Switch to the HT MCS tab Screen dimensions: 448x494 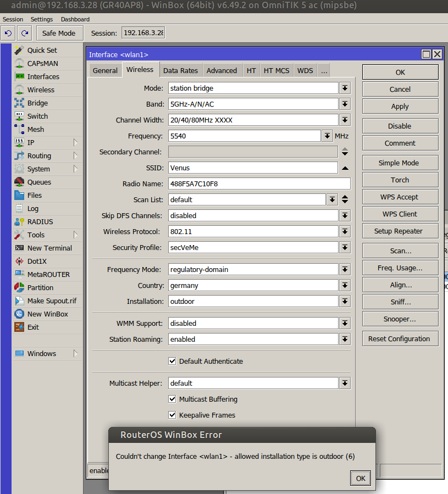click(x=276, y=70)
